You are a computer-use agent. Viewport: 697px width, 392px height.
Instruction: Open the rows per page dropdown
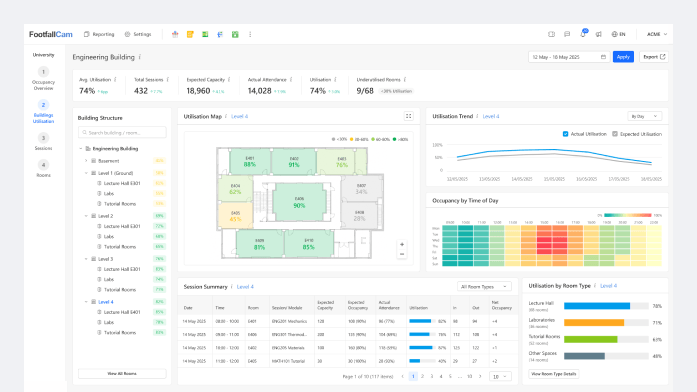coord(500,376)
